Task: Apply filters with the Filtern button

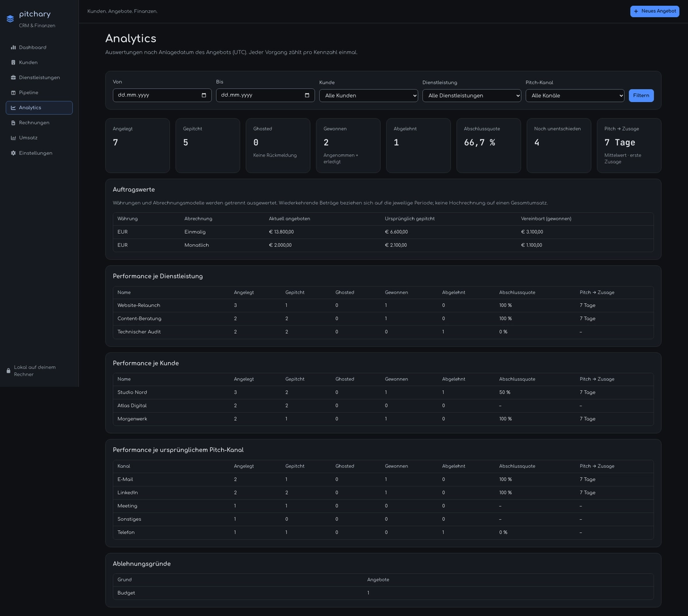Action: pyautogui.click(x=641, y=96)
